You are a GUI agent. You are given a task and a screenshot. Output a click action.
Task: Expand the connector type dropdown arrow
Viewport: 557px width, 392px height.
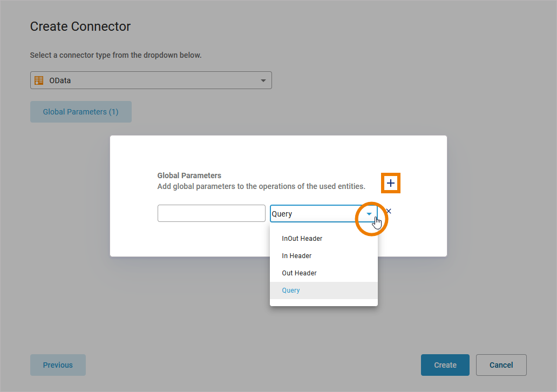tap(263, 80)
